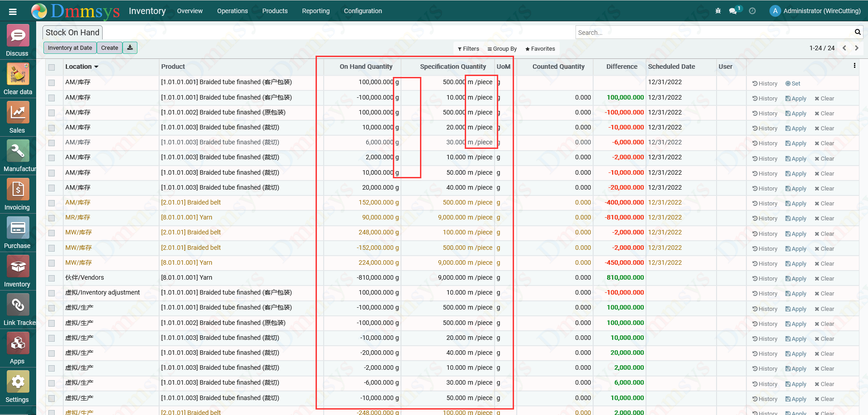868x415 pixels.
Task: Check the 虚拟/生产 [1.01.01.002] row checkbox
Action: pos(52,323)
